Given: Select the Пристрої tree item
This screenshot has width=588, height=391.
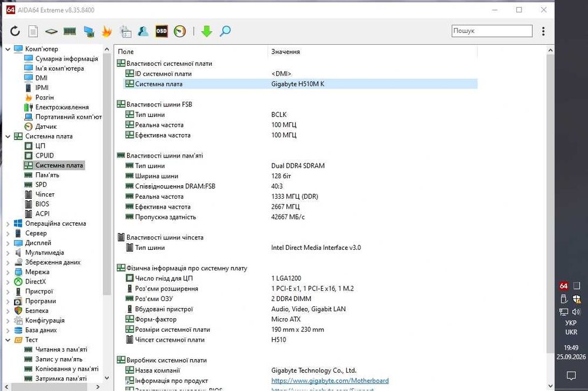Looking at the screenshot, I should point(39,291).
